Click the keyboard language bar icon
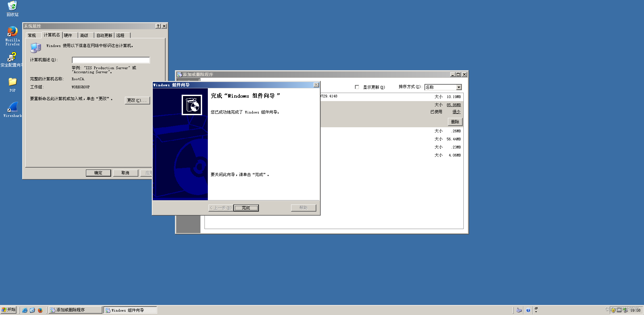Screen dimensions: 644x315 tap(519, 310)
